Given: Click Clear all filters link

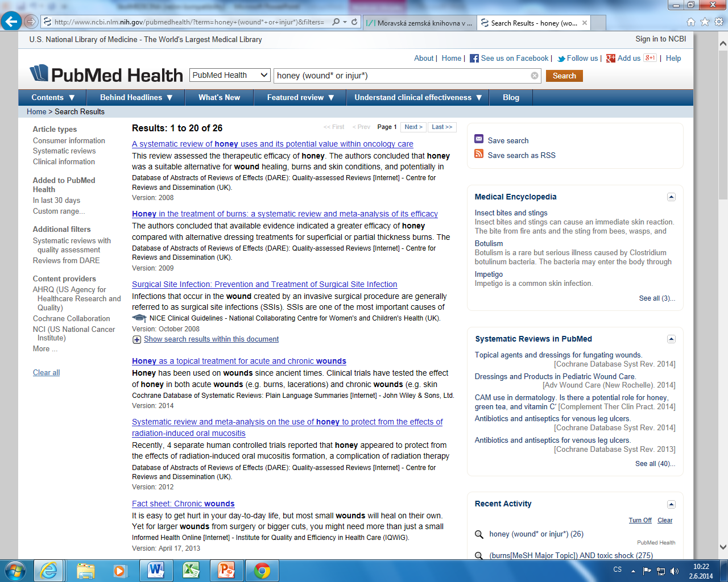Looking at the screenshot, I should [x=46, y=372].
